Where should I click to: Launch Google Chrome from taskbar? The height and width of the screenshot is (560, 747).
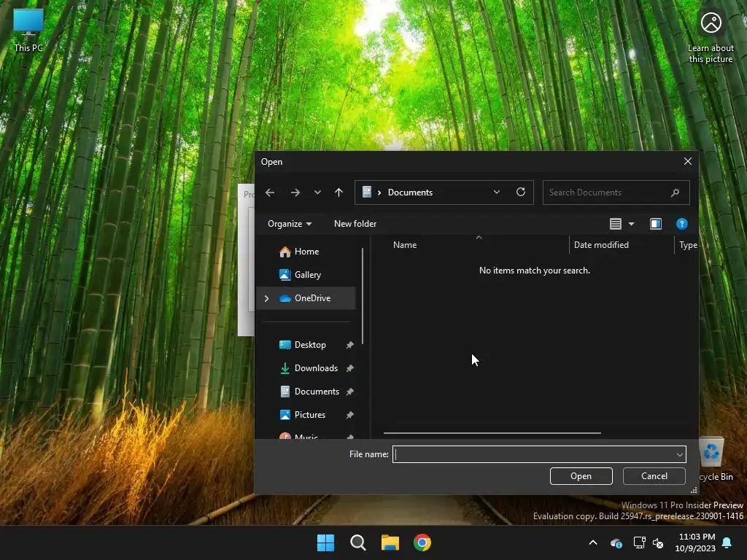422,542
